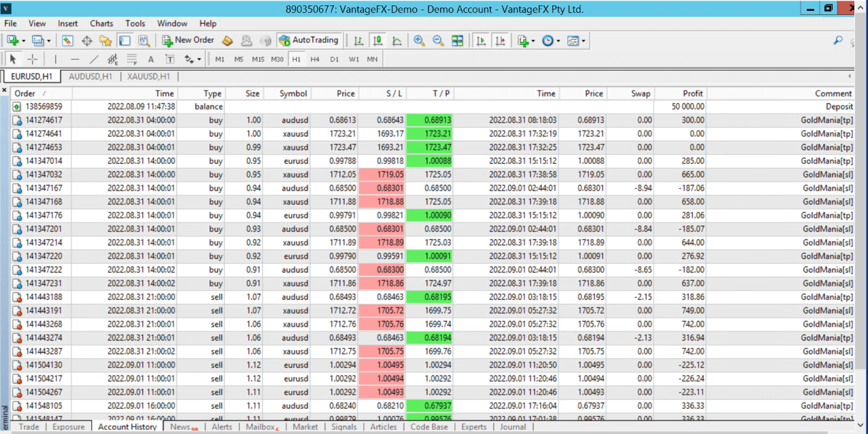
Task: Open the Charts menu
Action: 101,23
